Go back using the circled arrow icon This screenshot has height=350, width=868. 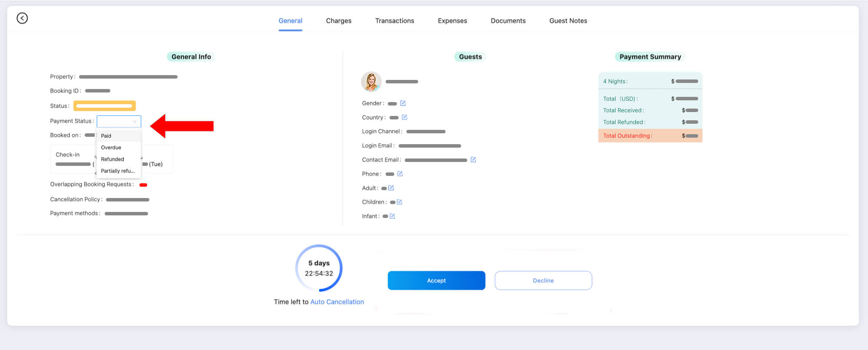click(22, 18)
